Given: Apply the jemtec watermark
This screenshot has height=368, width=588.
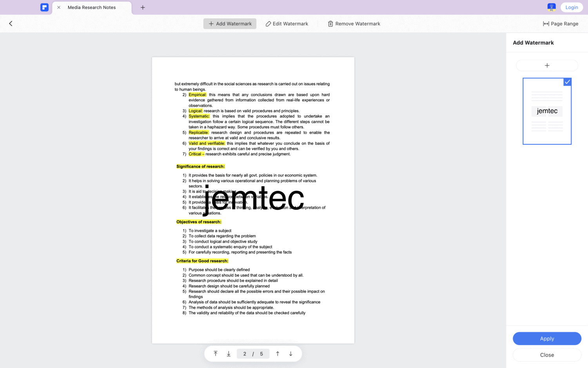Looking at the screenshot, I should (x=547, y=338).
